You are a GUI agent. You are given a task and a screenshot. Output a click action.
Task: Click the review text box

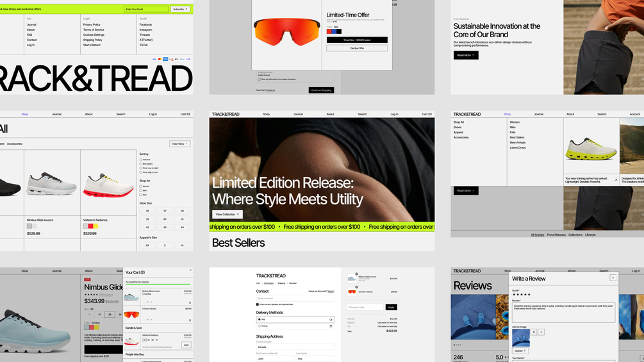[x=563, y=313]
